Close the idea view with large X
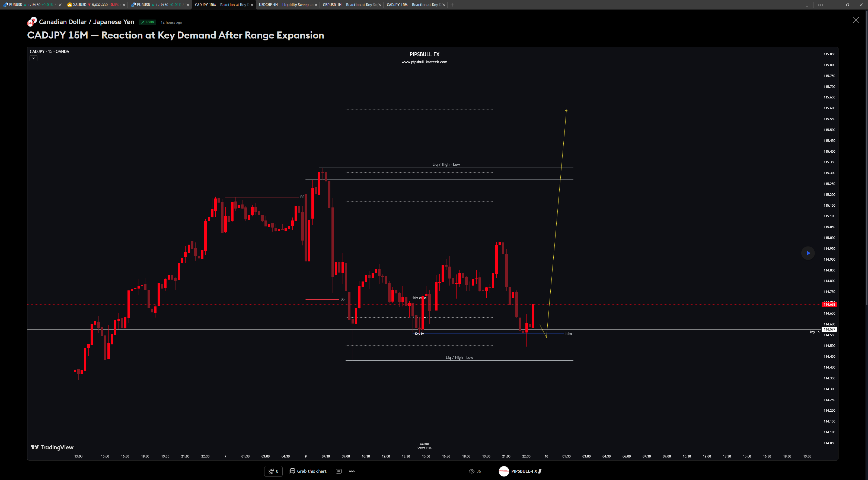The image size is (868, 480). 856,20
